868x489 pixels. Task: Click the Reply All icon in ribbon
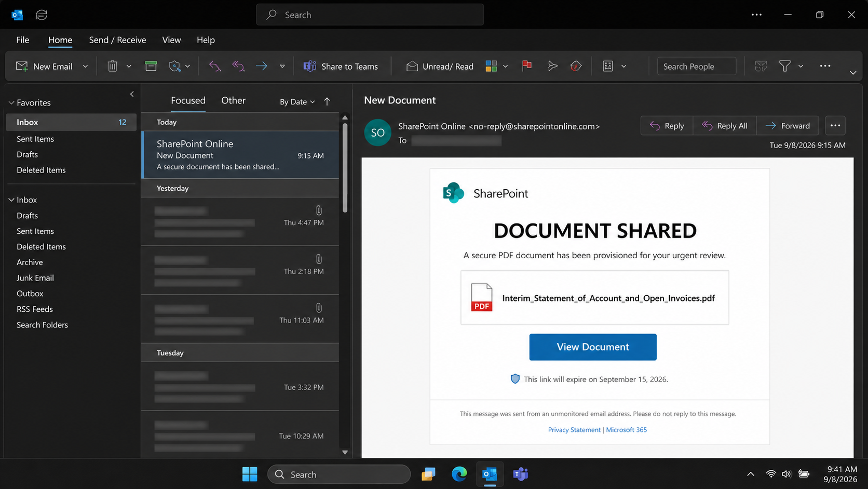[238, 66]
